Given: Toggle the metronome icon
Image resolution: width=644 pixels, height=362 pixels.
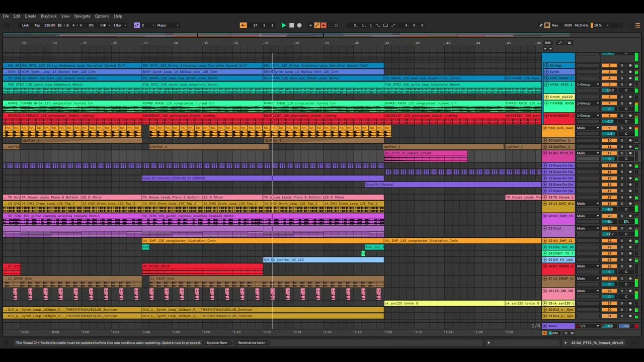Looking at the screenshot, I should tap(103, 25).
